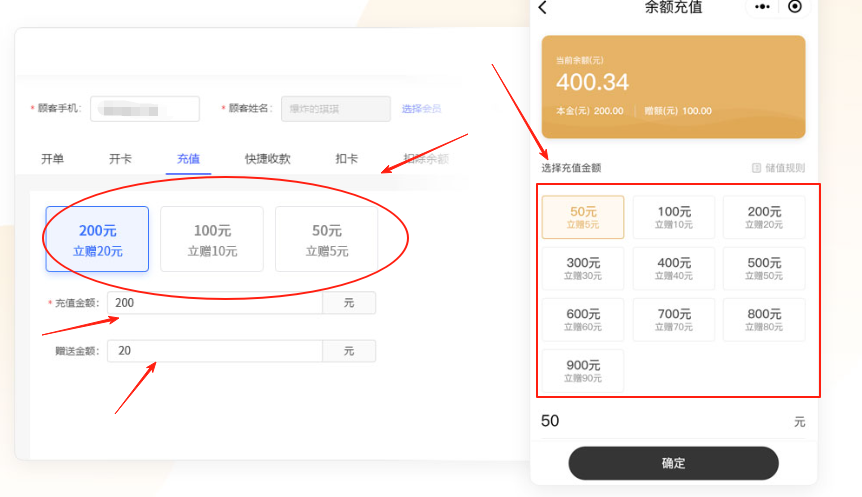Screen dimensions: 862x497
Task: Select mobile 700元 立赠70元 option
Action: 674,319
